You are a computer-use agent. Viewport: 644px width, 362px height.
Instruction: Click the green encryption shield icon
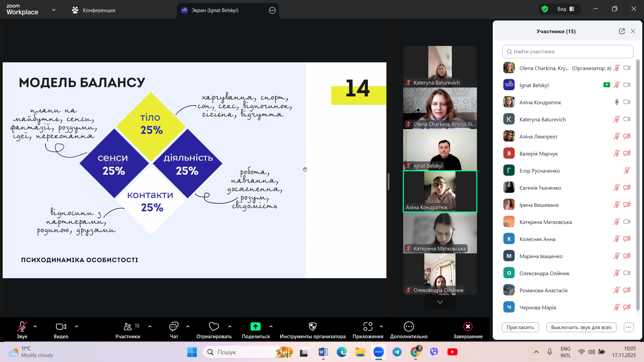click(x=545, y=9)
